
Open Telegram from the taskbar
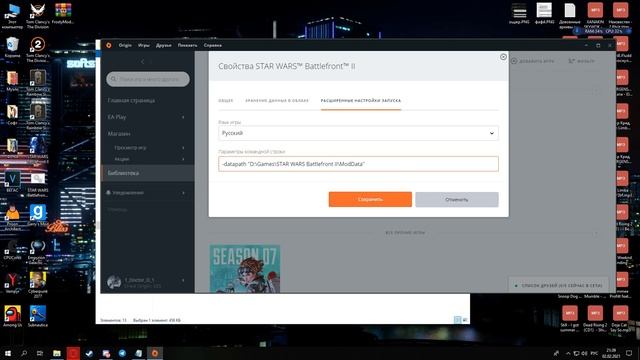click(122, 353)
